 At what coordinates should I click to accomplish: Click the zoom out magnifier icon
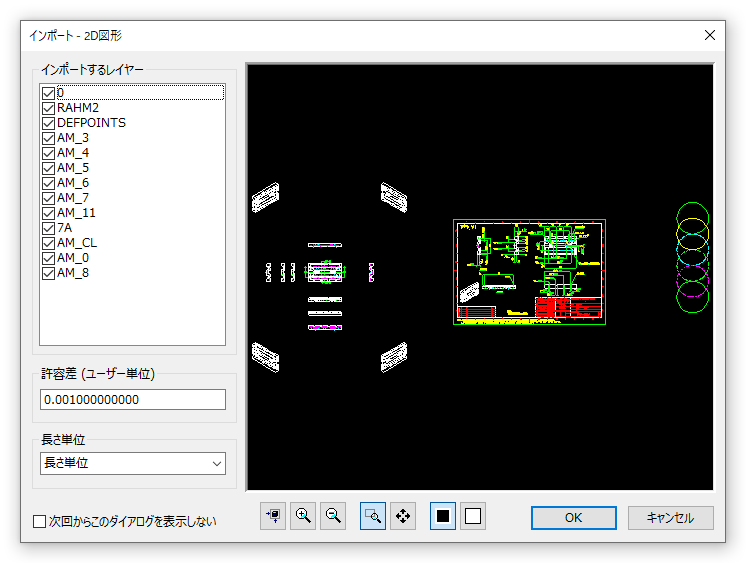coord(334,516)
